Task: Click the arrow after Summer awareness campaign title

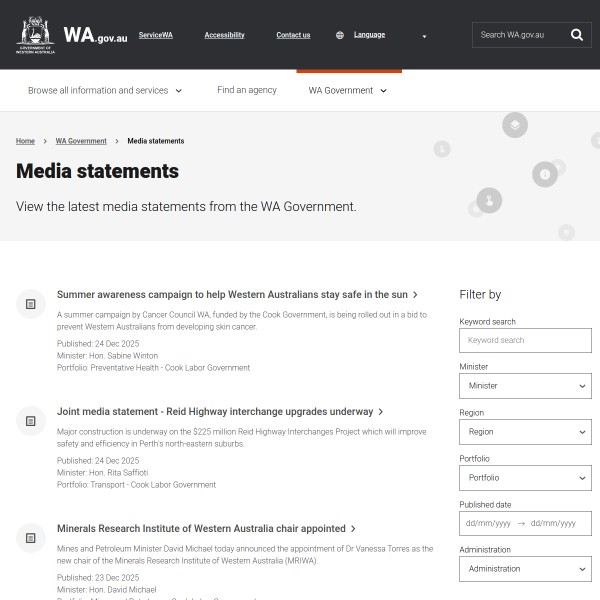Action: (x=416, y=295)
